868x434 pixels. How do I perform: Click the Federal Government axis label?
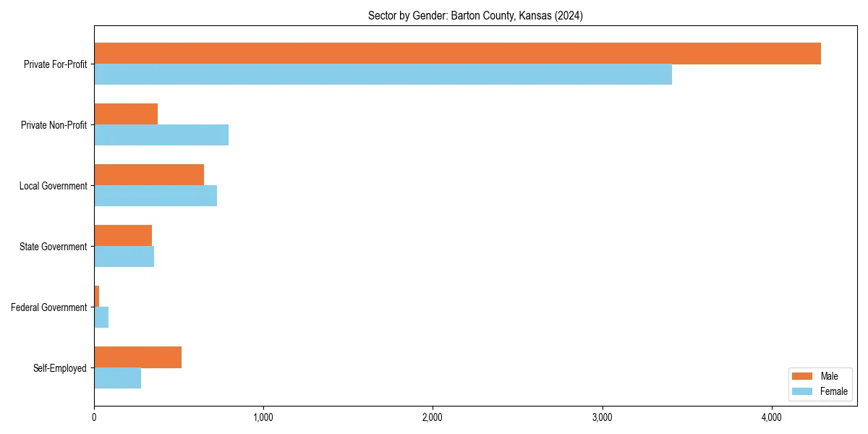pyautogui.click(x=51, y=307)
